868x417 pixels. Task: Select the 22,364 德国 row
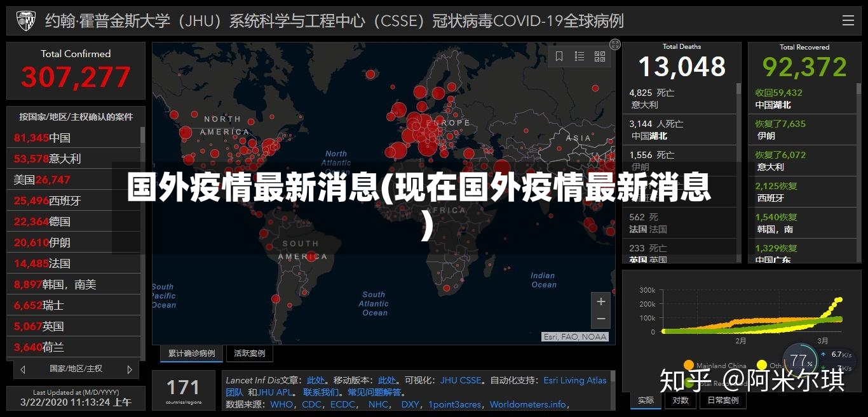point(73,222)
